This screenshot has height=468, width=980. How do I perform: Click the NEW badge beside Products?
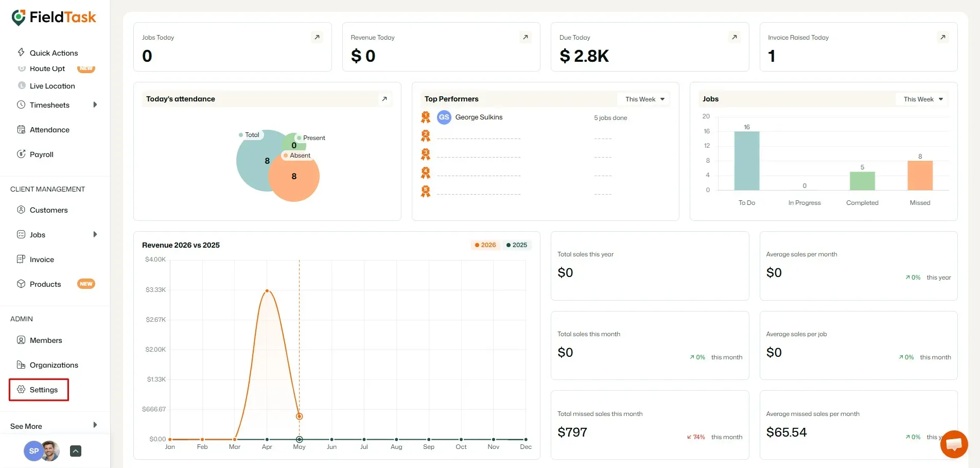tap(86, 284)
